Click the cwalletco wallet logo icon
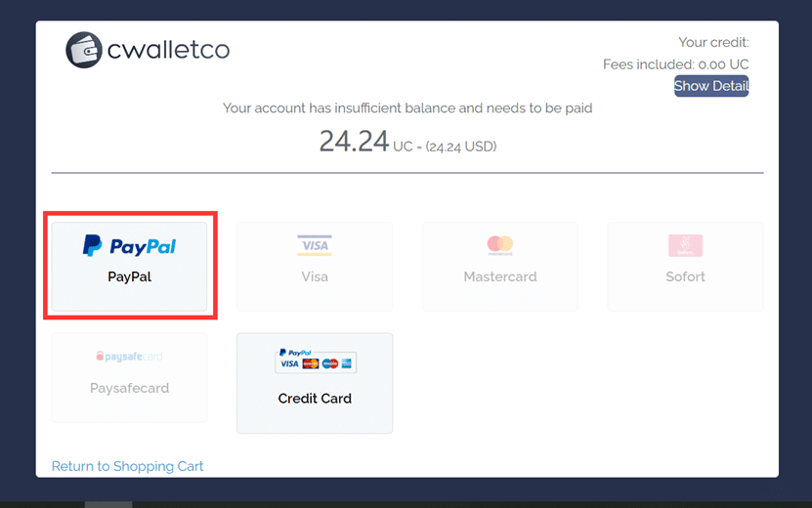Viewport: 812px width, 508px height. pos(84,50)
